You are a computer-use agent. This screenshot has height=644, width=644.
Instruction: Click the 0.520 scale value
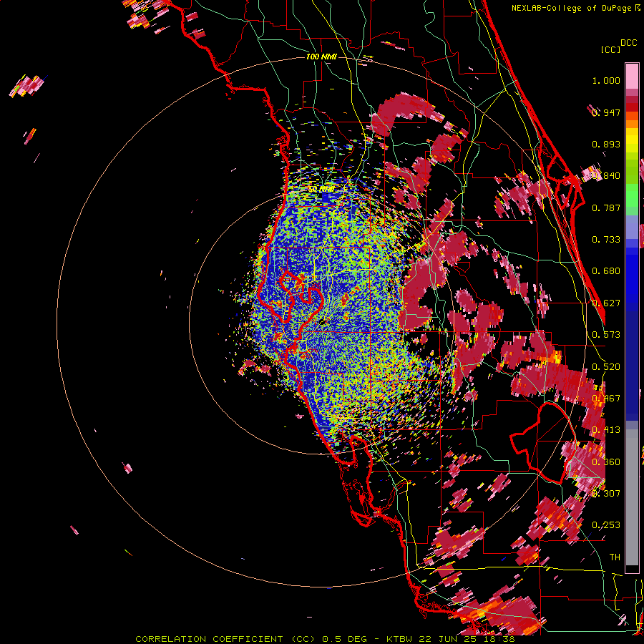(606, 367)
